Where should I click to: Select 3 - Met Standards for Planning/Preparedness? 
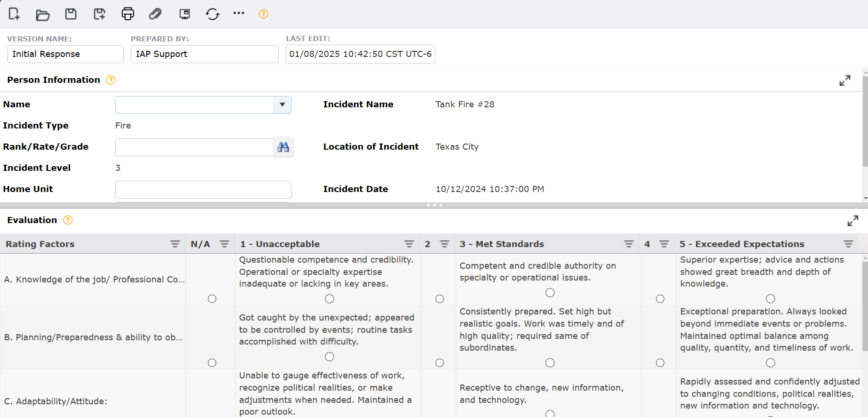550,363
